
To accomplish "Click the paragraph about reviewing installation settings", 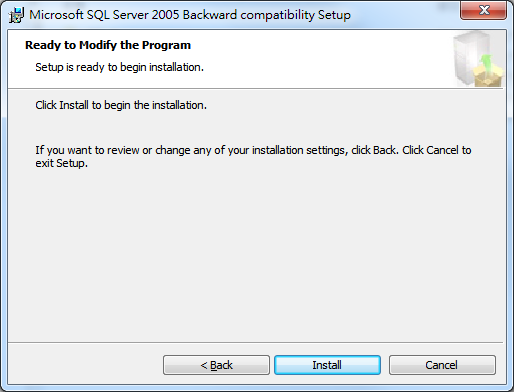I will (x=253, y=156).
